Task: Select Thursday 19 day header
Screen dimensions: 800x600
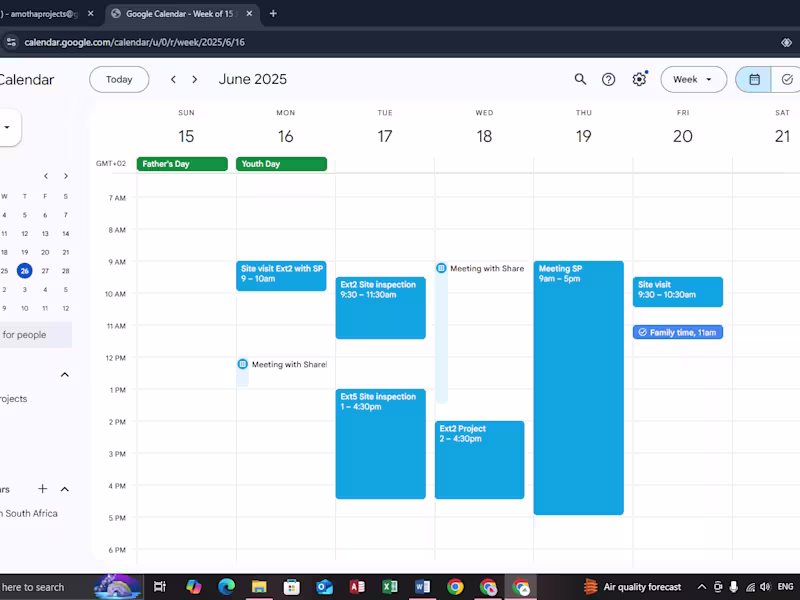Action: [584, 136]
